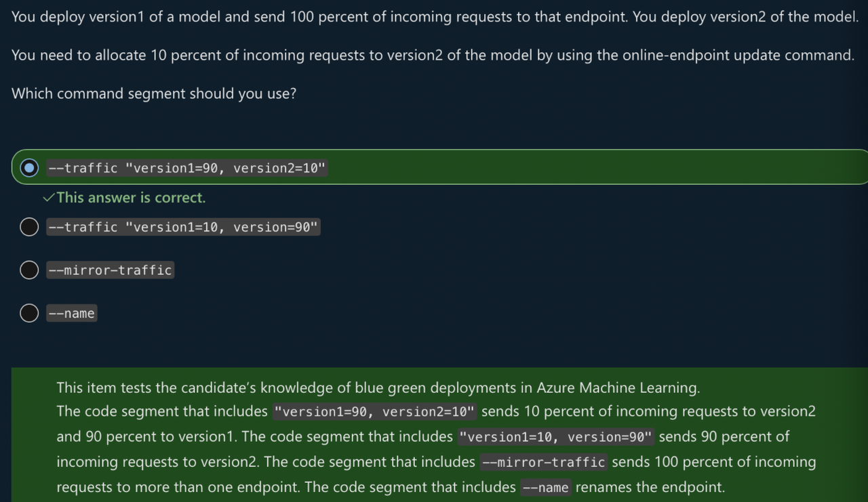Click the --name chip in the explanation
Viewport: 868px width, 502px height.
point(545,486)
